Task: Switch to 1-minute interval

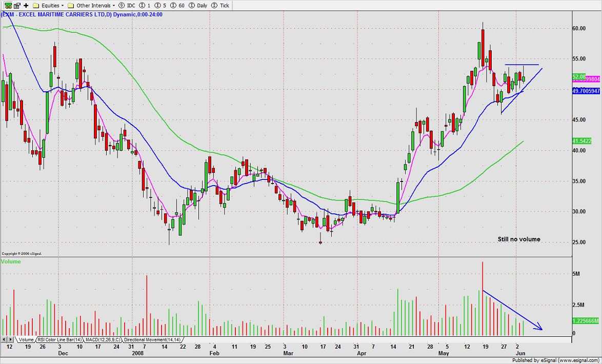Action: point(145,5)
